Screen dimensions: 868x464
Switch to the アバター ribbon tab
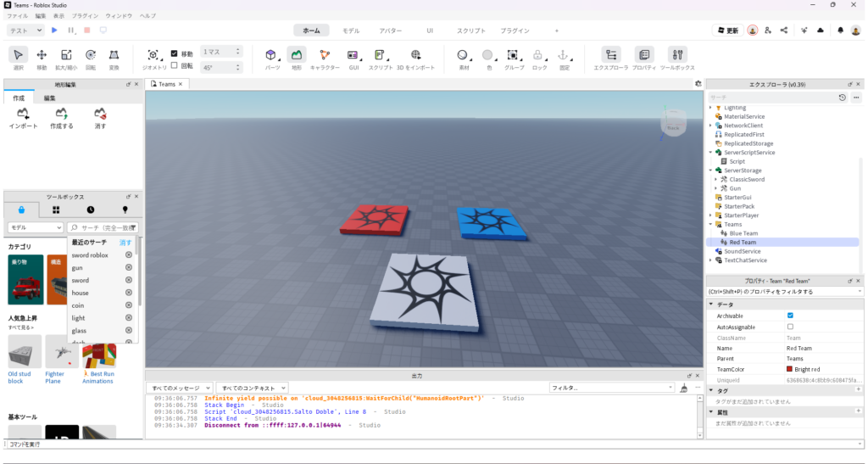pos(390,31)
